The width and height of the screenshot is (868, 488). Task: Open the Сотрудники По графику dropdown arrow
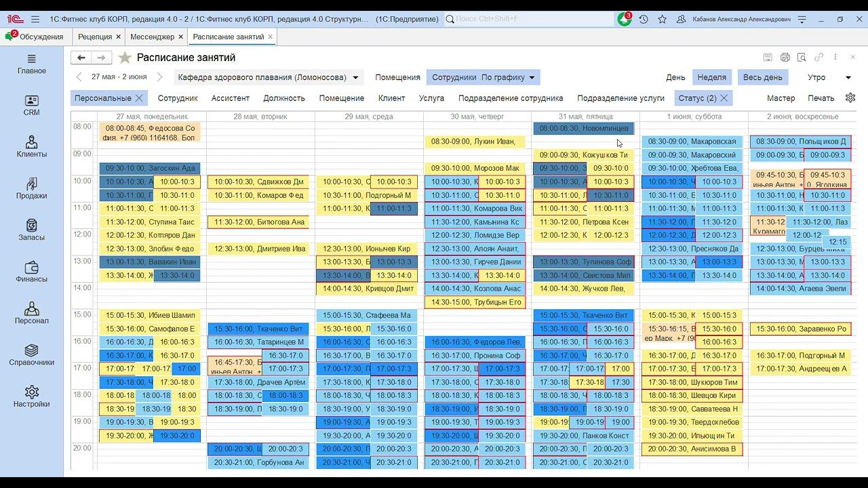tap(532, 77)
